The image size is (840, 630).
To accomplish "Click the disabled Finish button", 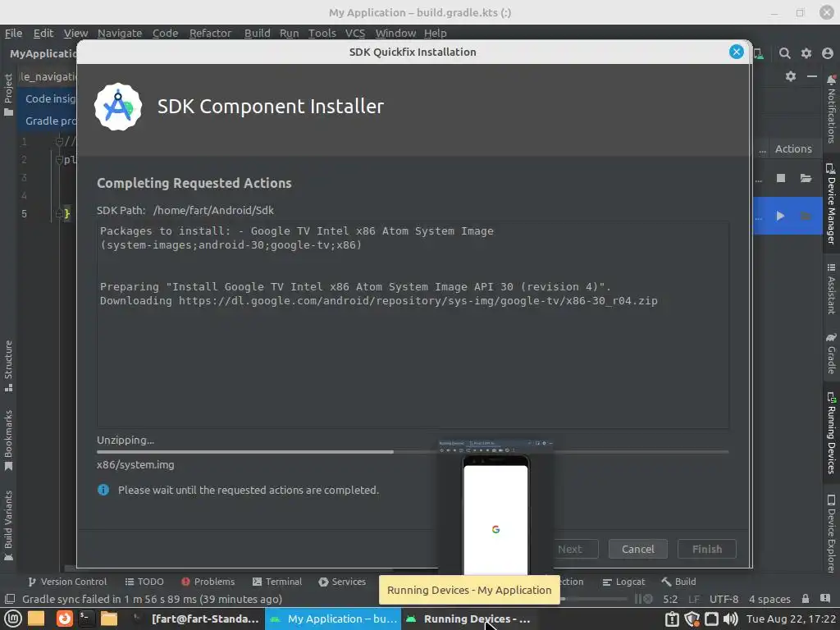I will click(706, 549).
